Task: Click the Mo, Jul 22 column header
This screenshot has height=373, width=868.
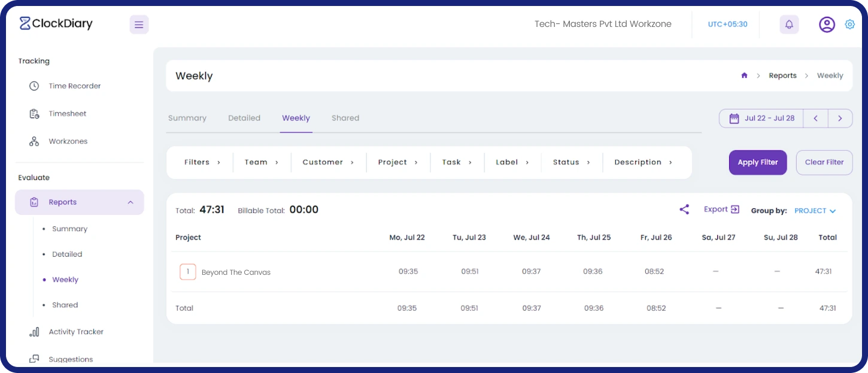Action: tap(407, 238)
